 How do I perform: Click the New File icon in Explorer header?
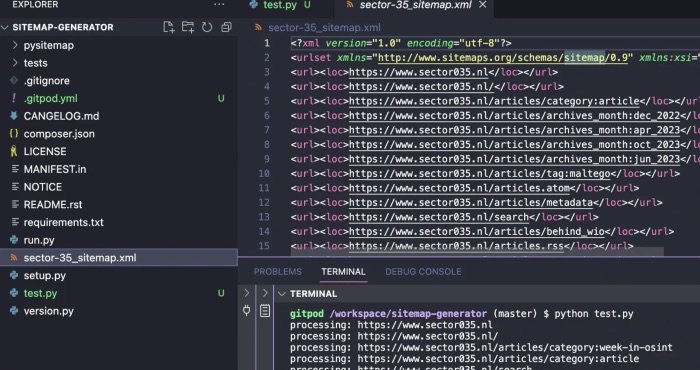click(168, 27)
